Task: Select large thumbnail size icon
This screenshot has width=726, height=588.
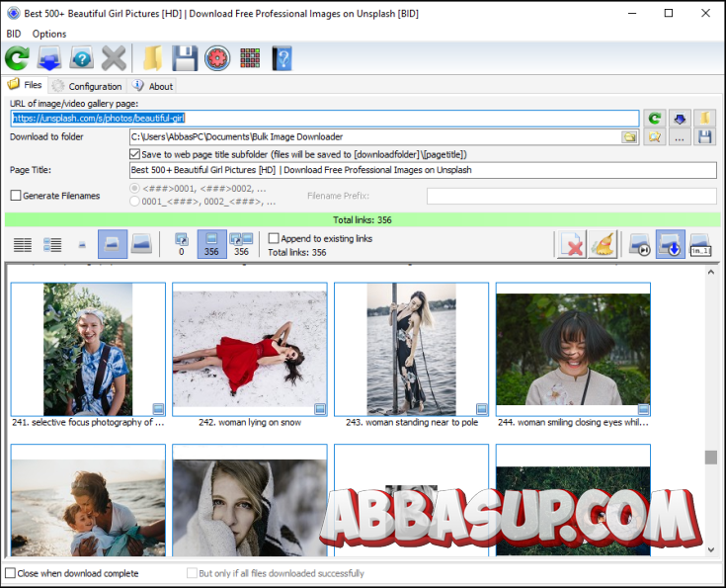Action: (x=141, y=244)
